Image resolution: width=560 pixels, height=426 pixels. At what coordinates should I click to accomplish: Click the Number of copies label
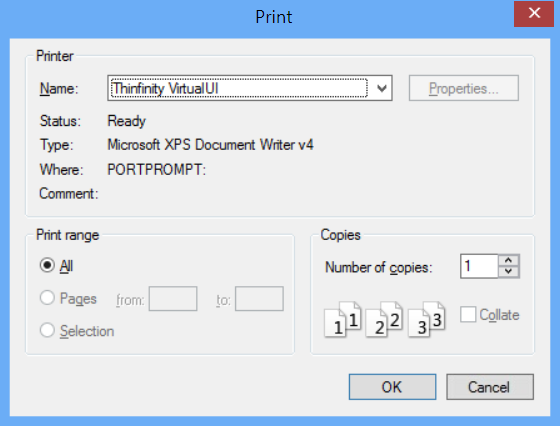coord(379,267)
